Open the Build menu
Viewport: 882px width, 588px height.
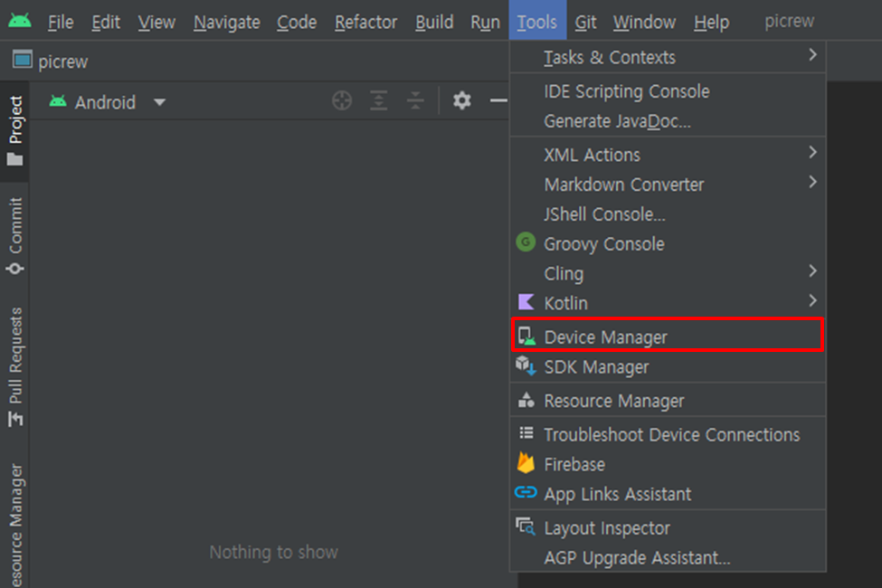434,22
